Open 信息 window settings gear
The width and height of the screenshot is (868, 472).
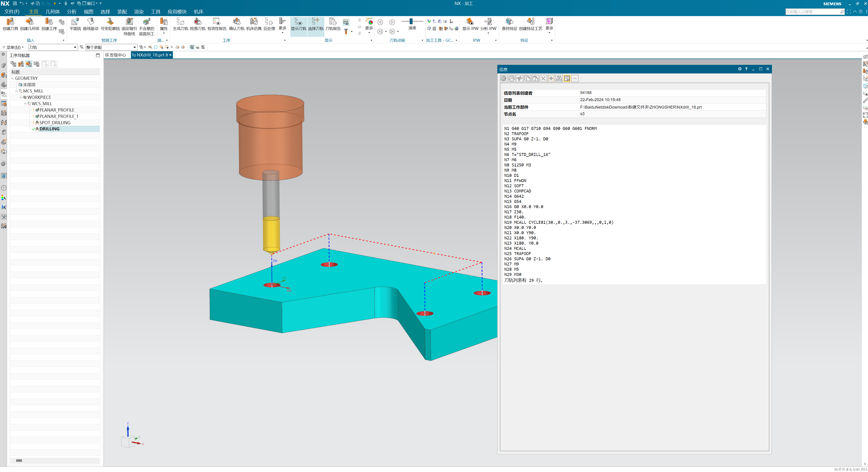[740, 69]
